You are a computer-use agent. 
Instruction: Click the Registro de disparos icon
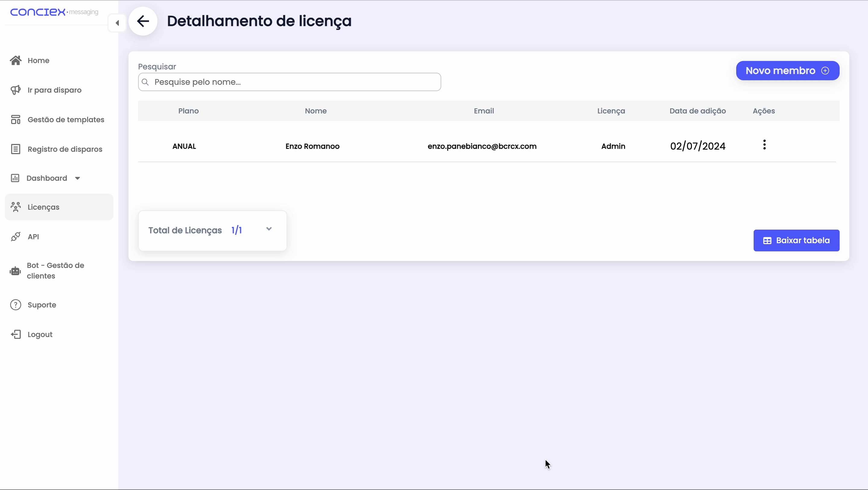(x=15, y=149)
